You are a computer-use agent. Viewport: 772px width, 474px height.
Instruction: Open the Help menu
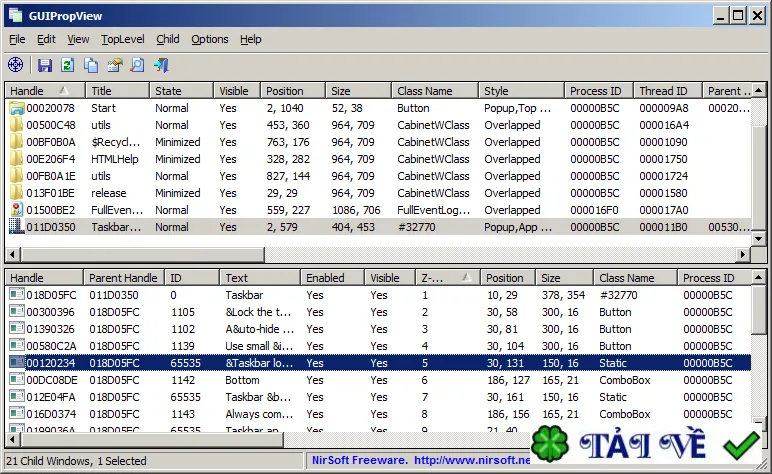tap(251, 39)
